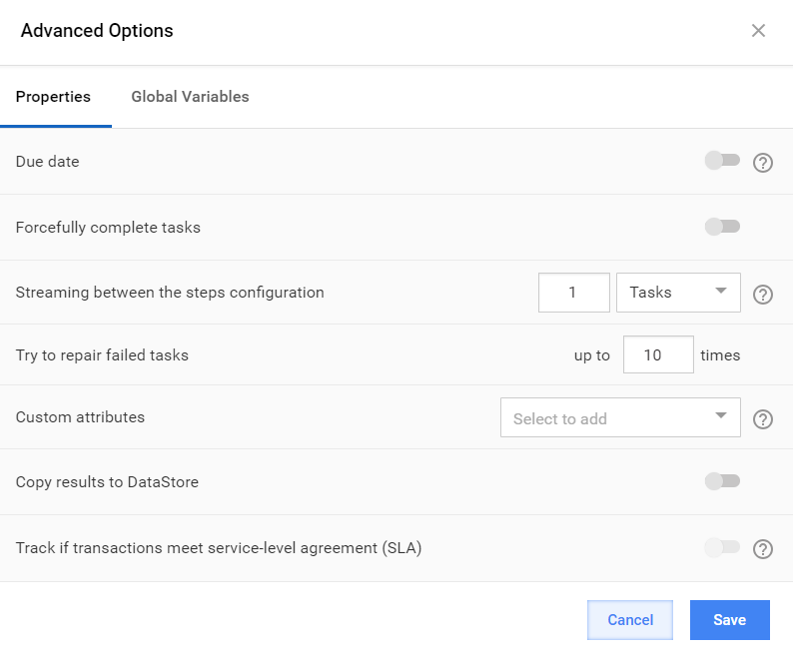The height and width of the screenshot is (672, 793).
Task: Open the Global Variables tab
Action: pos(190,97)
